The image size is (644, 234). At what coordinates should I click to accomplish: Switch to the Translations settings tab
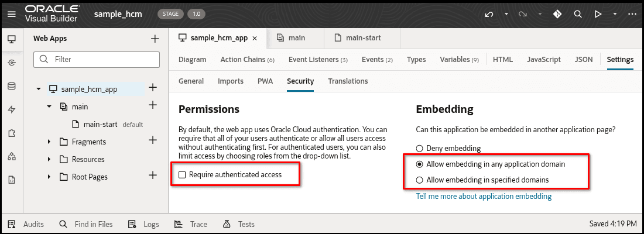[348, 81]
